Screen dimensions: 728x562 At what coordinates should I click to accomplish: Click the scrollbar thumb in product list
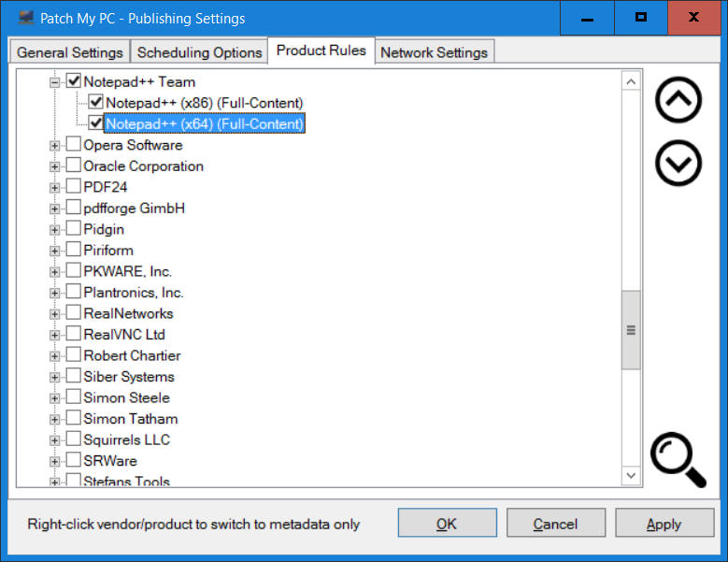(x=631, y=330)
